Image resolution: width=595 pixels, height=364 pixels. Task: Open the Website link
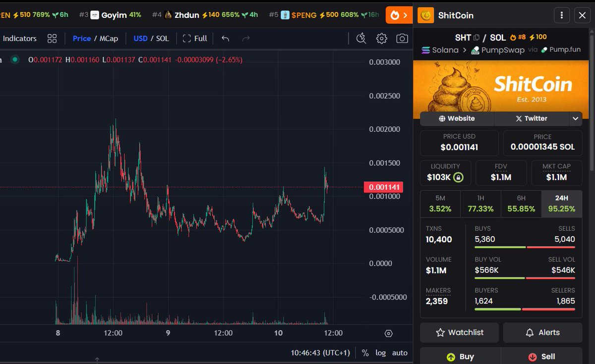(457, 118)
